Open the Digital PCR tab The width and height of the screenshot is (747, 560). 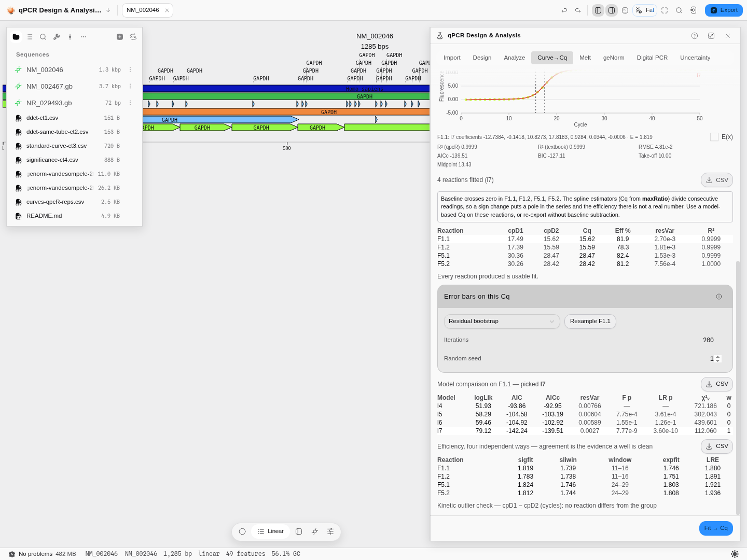[652, 58]
